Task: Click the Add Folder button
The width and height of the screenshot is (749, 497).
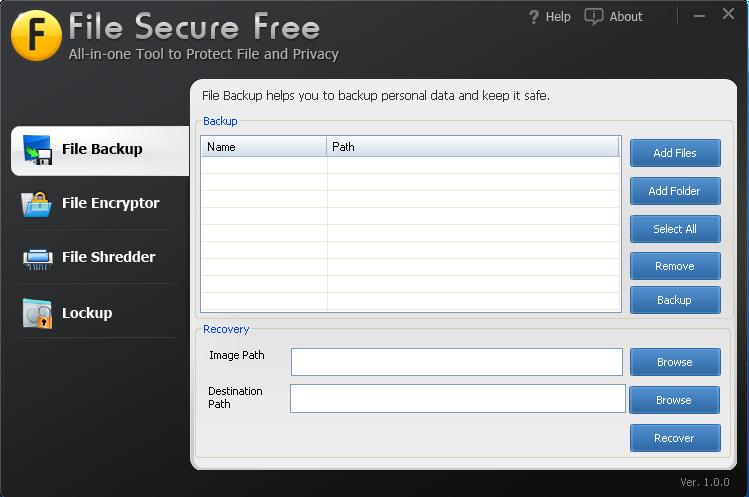Action: pyautogui.click(x=674, y=191)
